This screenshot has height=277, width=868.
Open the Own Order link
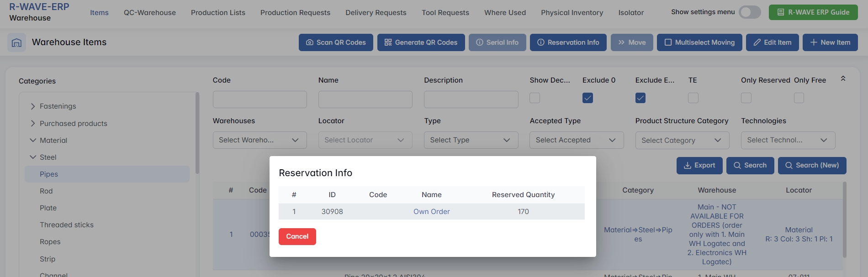tap(431, 212)
